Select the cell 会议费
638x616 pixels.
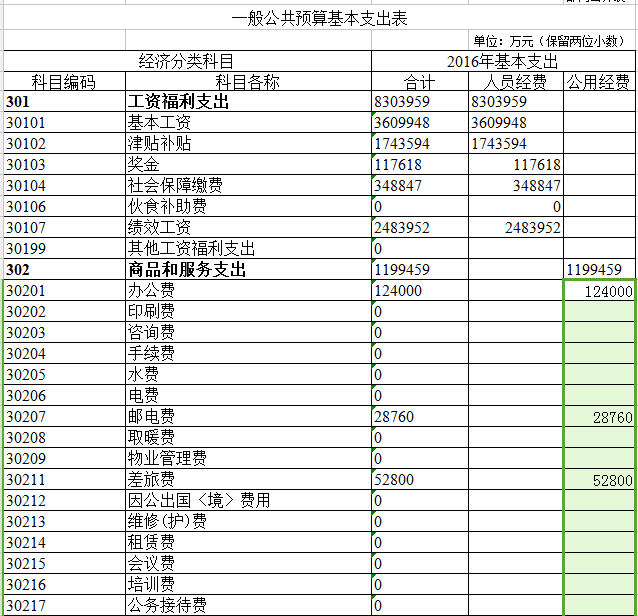click(x=248, y=564)
